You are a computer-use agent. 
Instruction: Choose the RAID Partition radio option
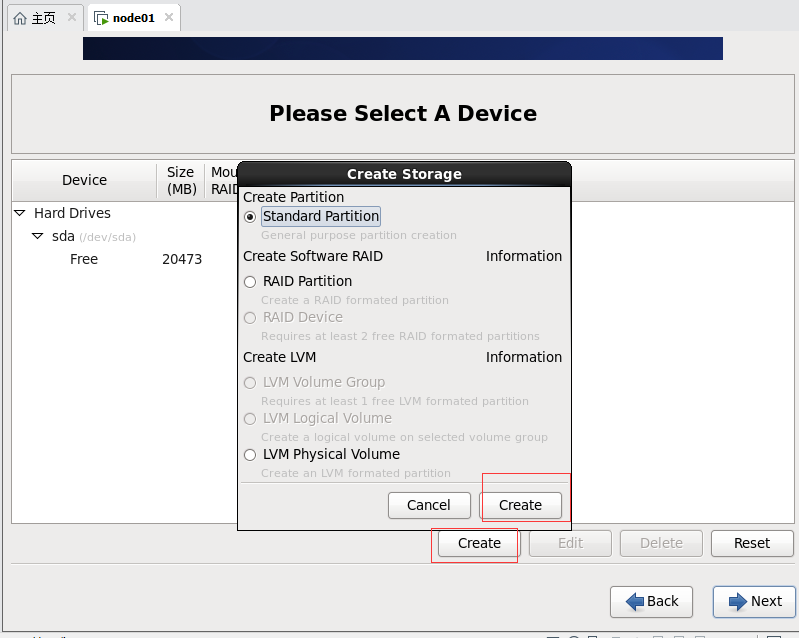(x=250, y=282)
